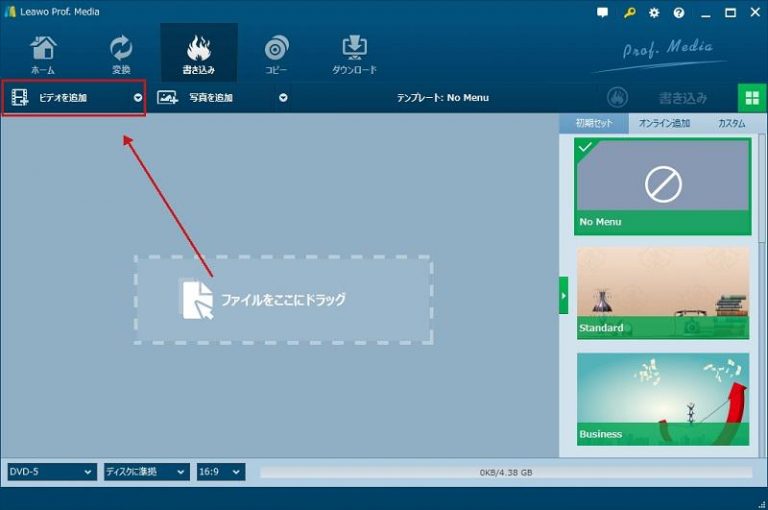Open settings via the gear icon
The image size is (768, 510).
[x=654, y=13]
